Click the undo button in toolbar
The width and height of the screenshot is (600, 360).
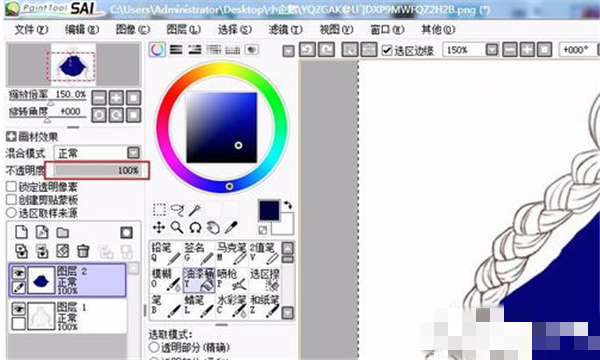(x=307, y=50)
